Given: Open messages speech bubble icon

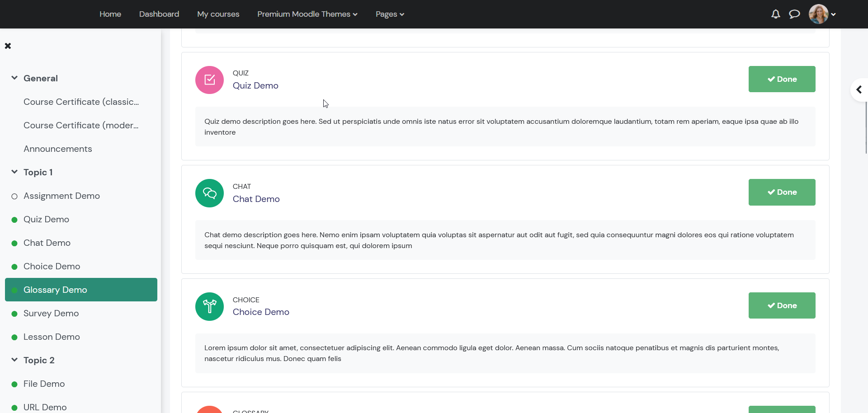Looking at the screenshot, I should (x=794, y=14).
